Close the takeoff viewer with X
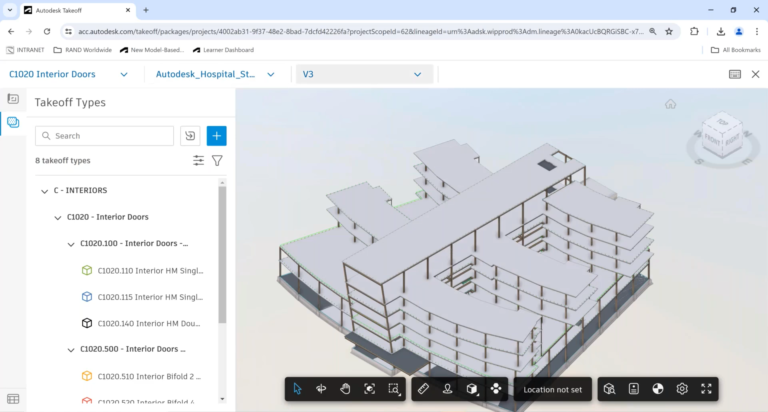 (755, 74)
